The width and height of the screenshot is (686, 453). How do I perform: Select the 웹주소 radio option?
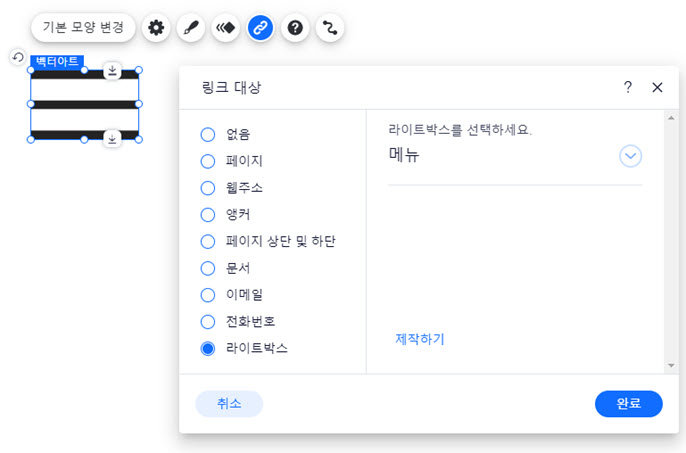pyautogui.click(x=208, y=188)
